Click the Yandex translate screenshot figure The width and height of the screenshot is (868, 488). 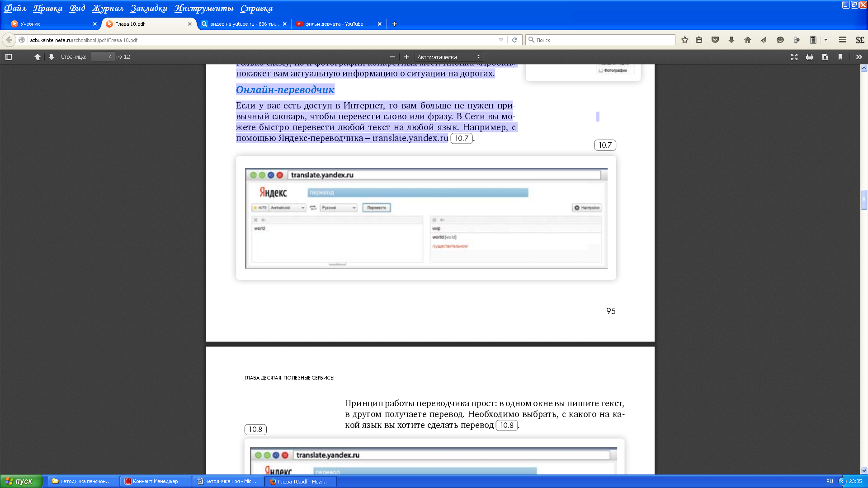426,218
